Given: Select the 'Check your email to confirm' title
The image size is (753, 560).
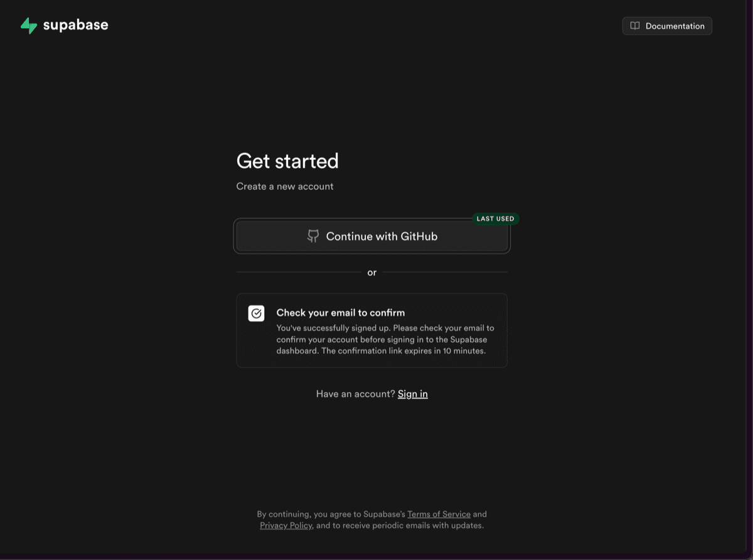Looking at the screenshot, I should [x=340, y=312].
